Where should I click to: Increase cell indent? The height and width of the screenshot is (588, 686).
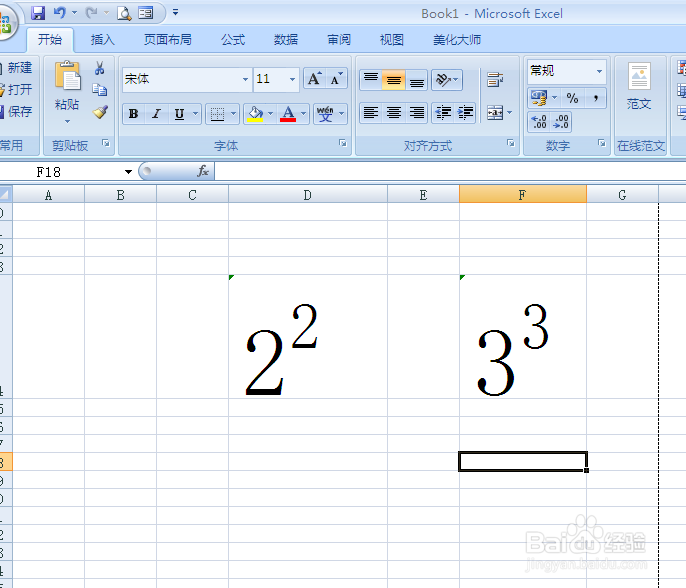click(465, 113)
